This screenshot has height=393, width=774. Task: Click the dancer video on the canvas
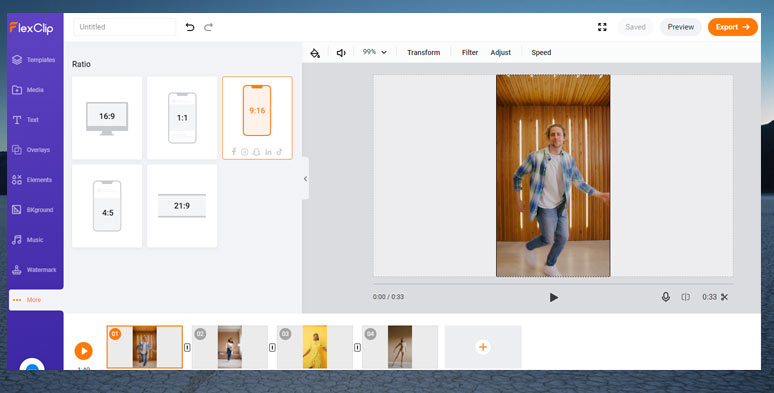click(553, 176)
